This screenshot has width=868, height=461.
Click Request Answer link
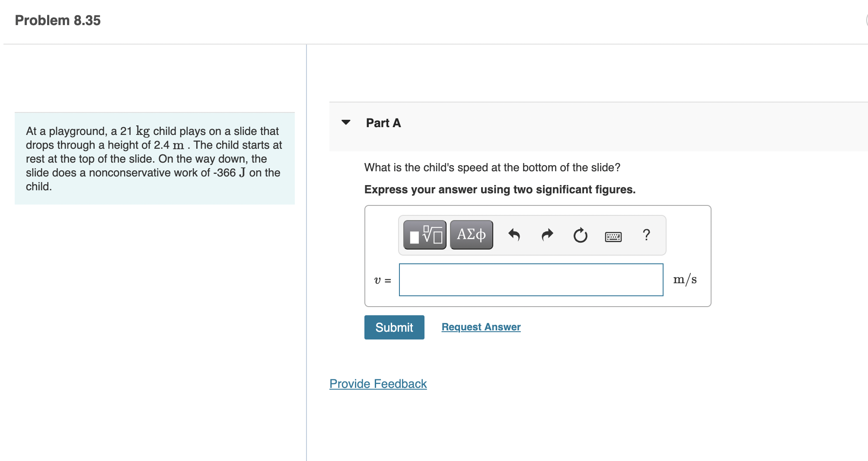pyautogui.click(x=481, y=327)
